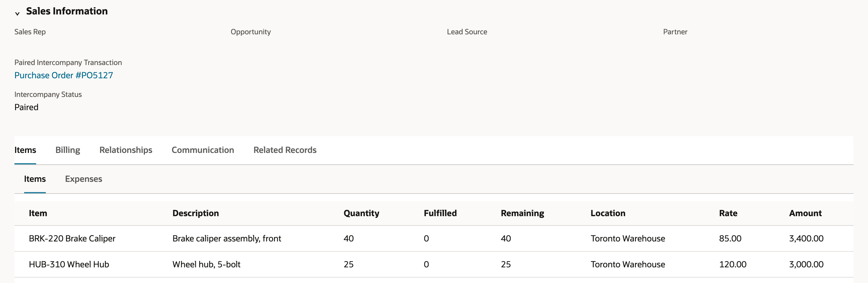The image size is (868, 283).
Task: Click fulfilled value 0 in Brake Caliper row
Action: coord(426,238)
